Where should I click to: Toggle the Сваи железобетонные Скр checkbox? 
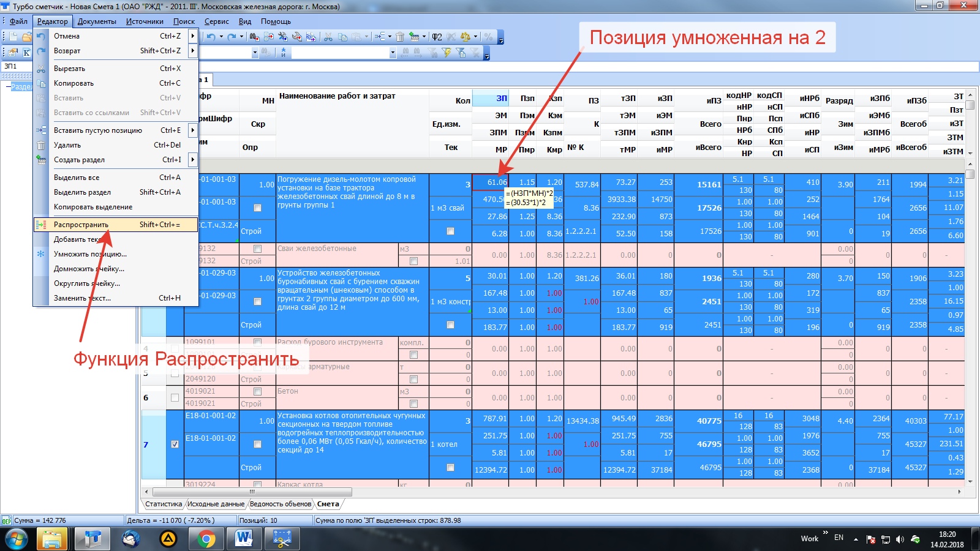tap(257, 249)
